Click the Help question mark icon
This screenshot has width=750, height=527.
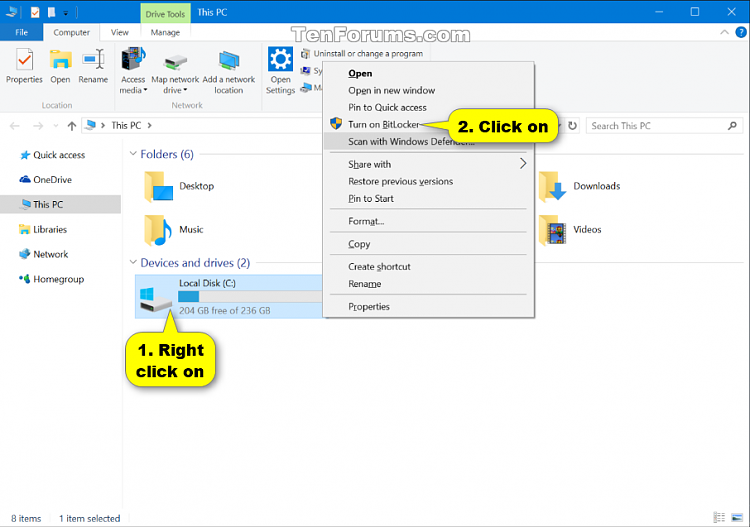(x=740, y=33)
